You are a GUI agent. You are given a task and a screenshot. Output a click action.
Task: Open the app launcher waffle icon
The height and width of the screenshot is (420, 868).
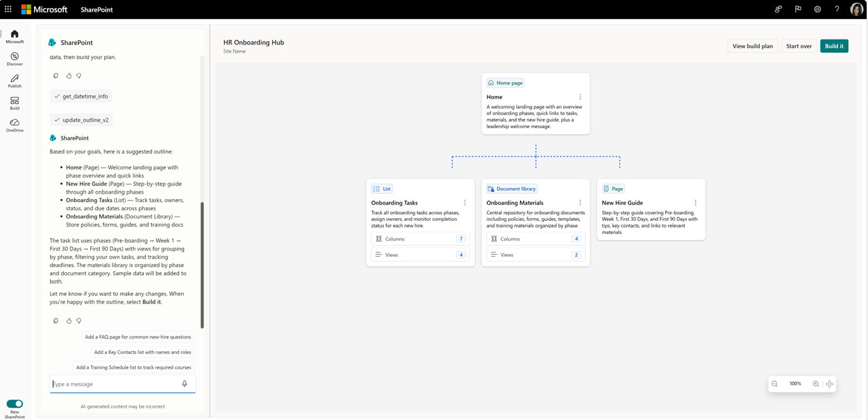pyautogui.click(x=8, y=9)
